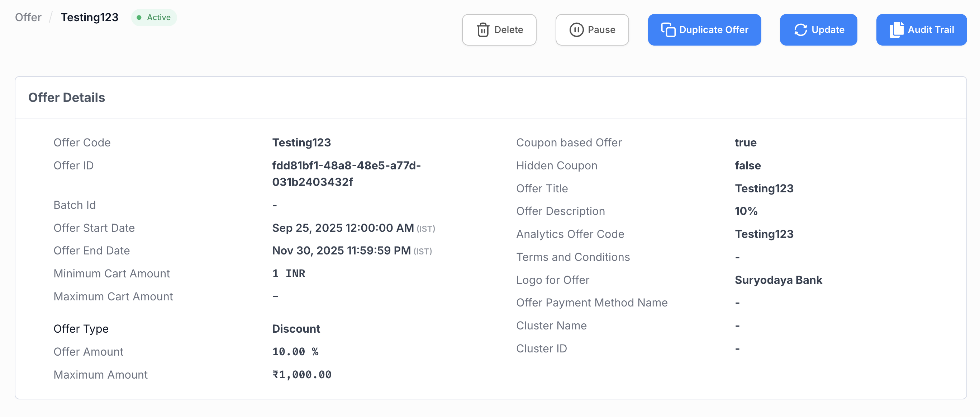This screenshot has height=417, width=980.
Task: Click the green Active status dot
Action: click(x=139, y=18)
